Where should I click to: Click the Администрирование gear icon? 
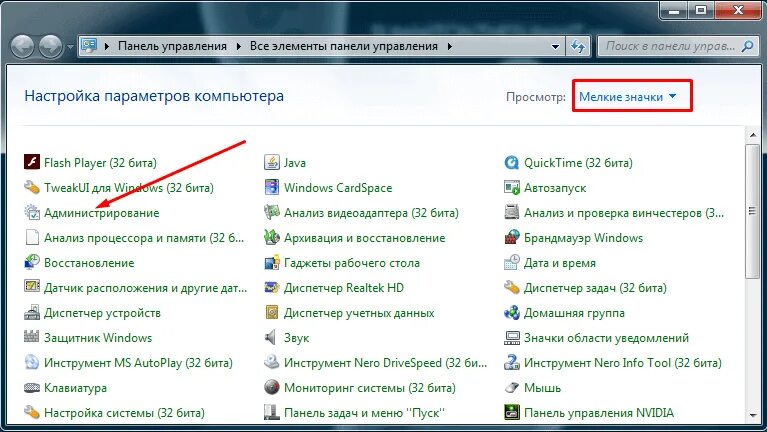(32, 212)
